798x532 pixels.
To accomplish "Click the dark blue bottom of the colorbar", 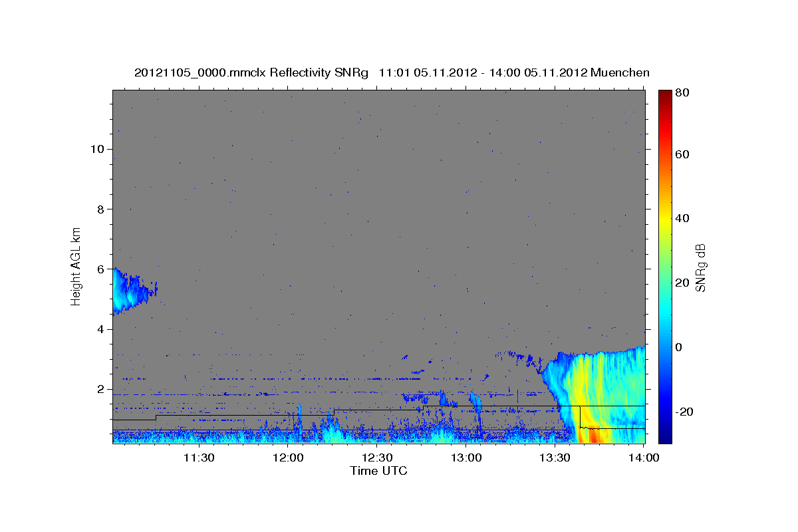I will tap(664, 436).
